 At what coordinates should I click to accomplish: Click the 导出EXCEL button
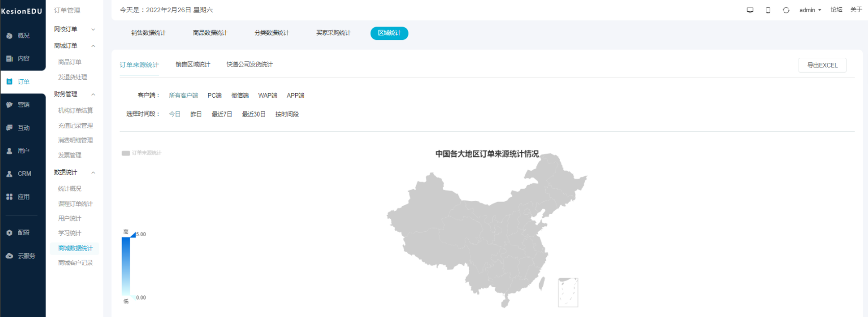tap(823, 65)
